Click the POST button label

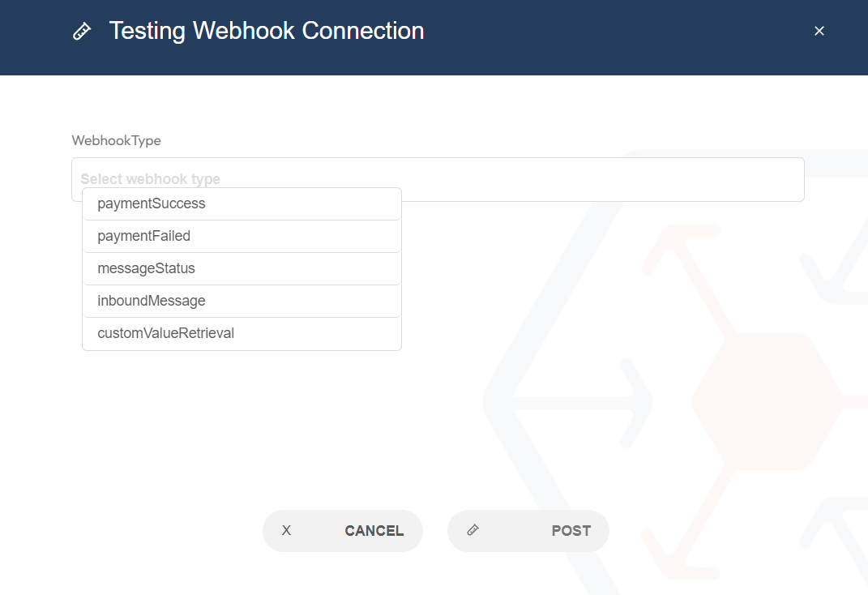(571, 531)
